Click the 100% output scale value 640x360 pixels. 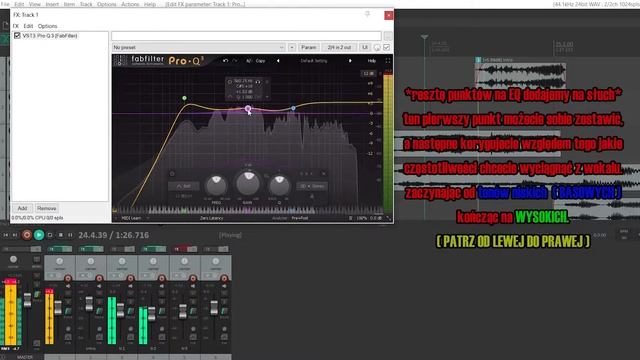pyautogui.click(x=362, y=218)
